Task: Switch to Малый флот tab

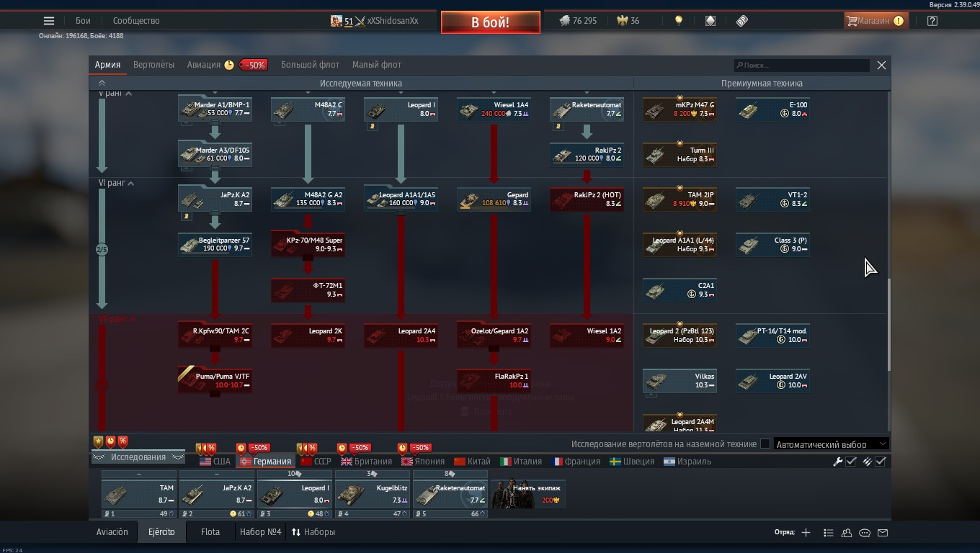Action: [x=377, y=65]
